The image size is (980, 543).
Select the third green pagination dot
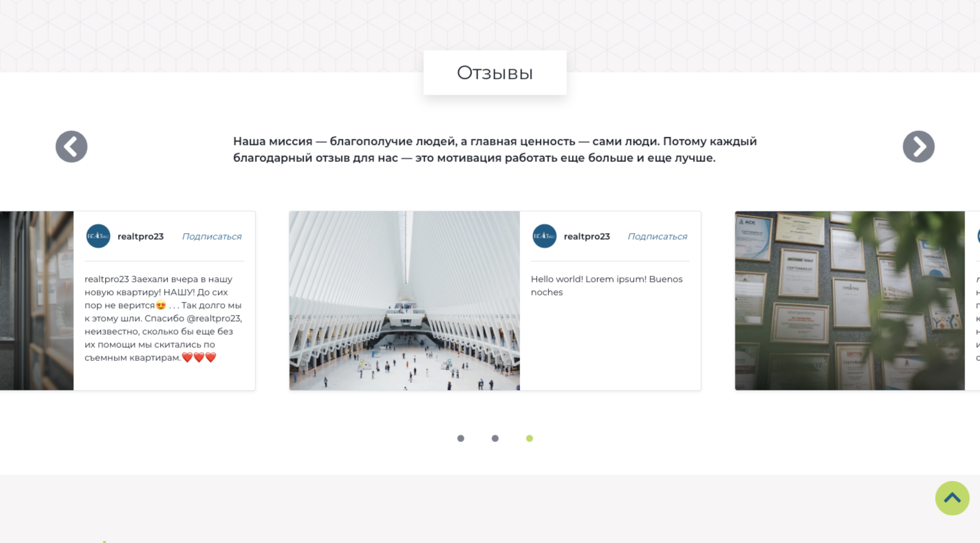click(529, 438)
